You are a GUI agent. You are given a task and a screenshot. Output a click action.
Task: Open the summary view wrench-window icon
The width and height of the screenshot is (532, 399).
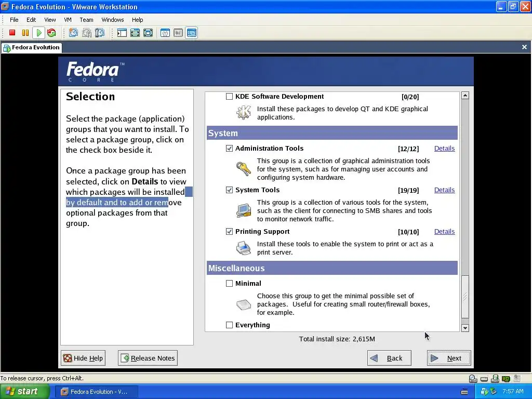click(x=165, y=33)
